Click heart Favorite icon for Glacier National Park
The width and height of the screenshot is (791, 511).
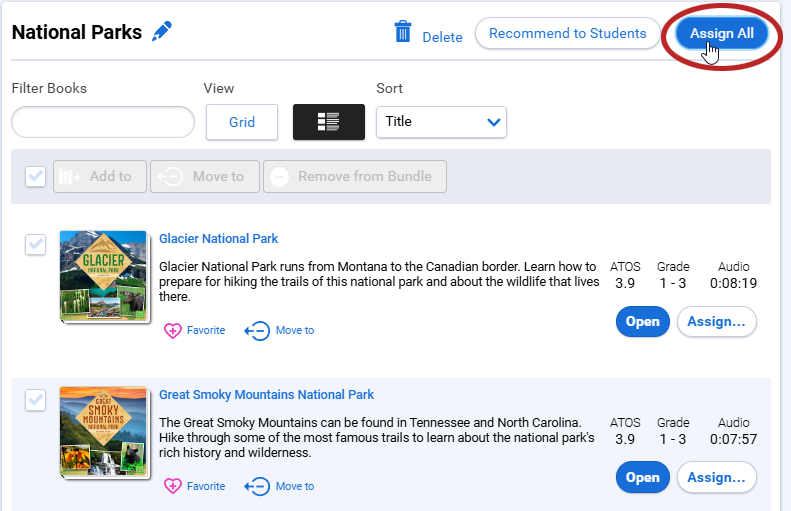173,331
